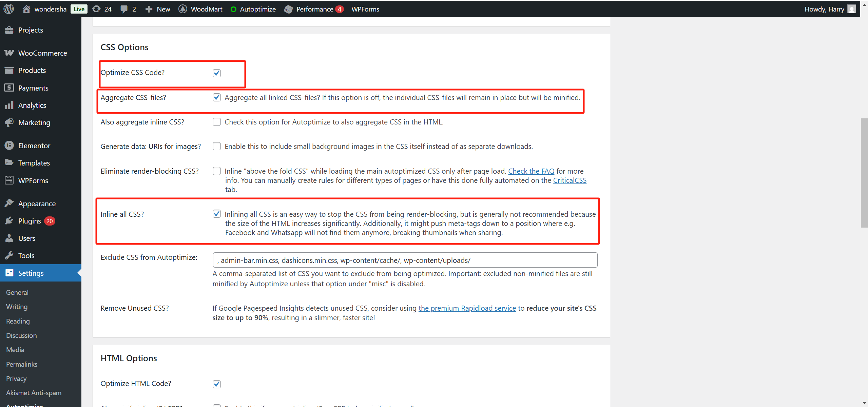
Task: Click the WooCommerce sidebar icon
Action: (x=9, y=53)
